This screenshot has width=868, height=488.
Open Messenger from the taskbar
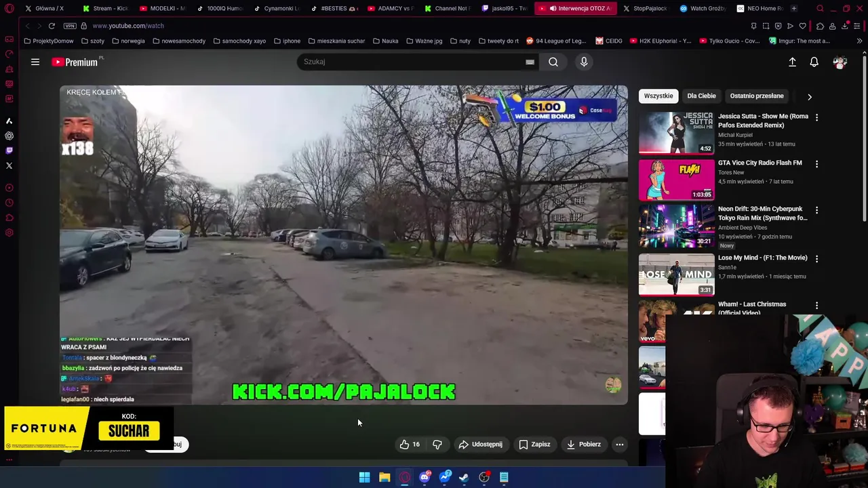point(445,477)
